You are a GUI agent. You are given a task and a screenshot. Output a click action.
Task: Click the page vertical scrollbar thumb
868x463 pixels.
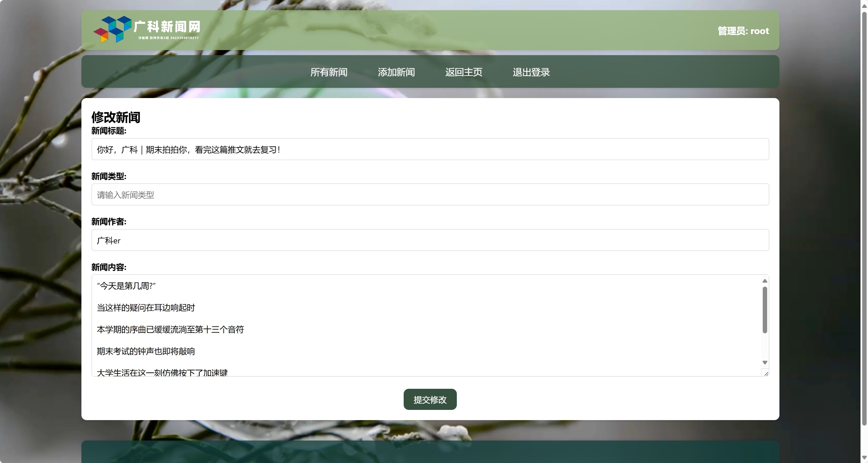pos(864,218)
